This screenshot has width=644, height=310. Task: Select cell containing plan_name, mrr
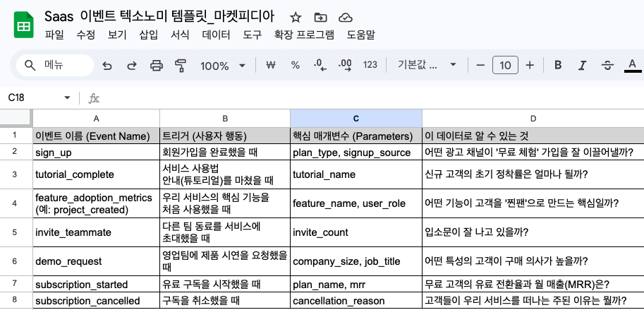pyautogui.click(x=356, y=285)
